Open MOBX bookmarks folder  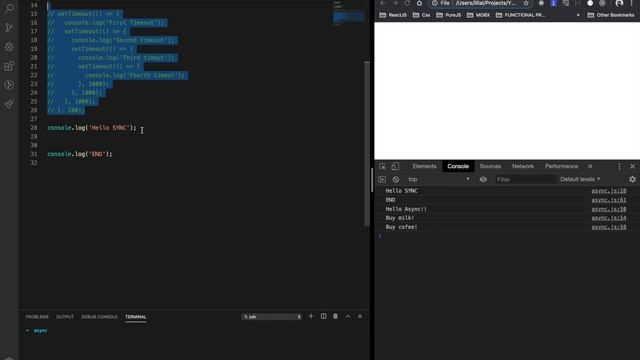[478, 15]
